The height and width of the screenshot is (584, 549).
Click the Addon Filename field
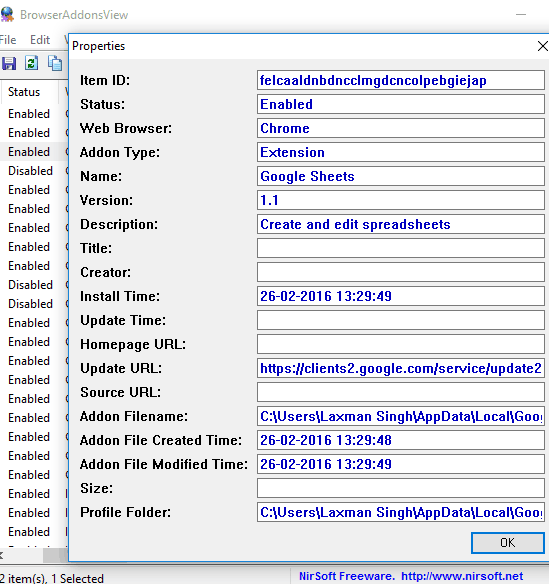click(x=401, y=416)
